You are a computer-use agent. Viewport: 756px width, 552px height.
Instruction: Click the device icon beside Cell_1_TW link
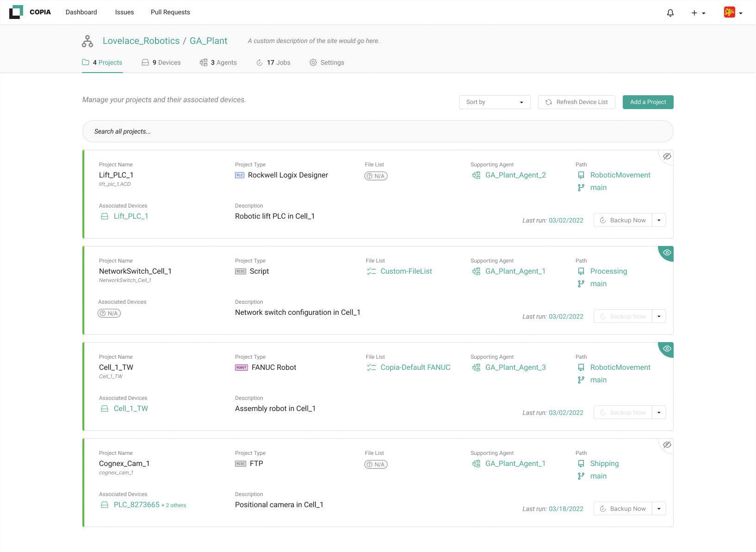pyautogui.click(x=105, y=409)
